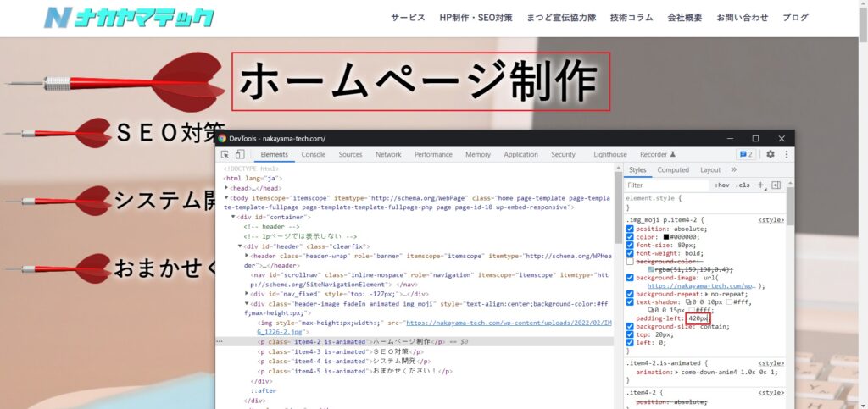This screenshot has height=409, width=868.
Task: Open the DevTools settings gear
Action: point(770,155)
